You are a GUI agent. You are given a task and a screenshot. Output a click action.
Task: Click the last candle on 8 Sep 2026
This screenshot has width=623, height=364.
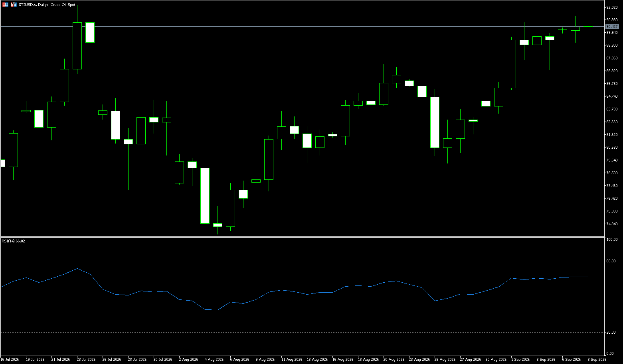click(x=588, y=26)
